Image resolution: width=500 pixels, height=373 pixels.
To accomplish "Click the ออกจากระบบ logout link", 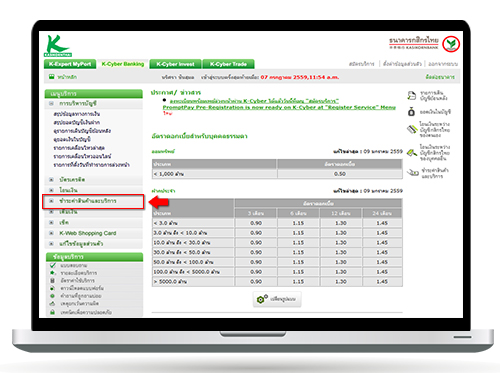I will tap(443, 64).
